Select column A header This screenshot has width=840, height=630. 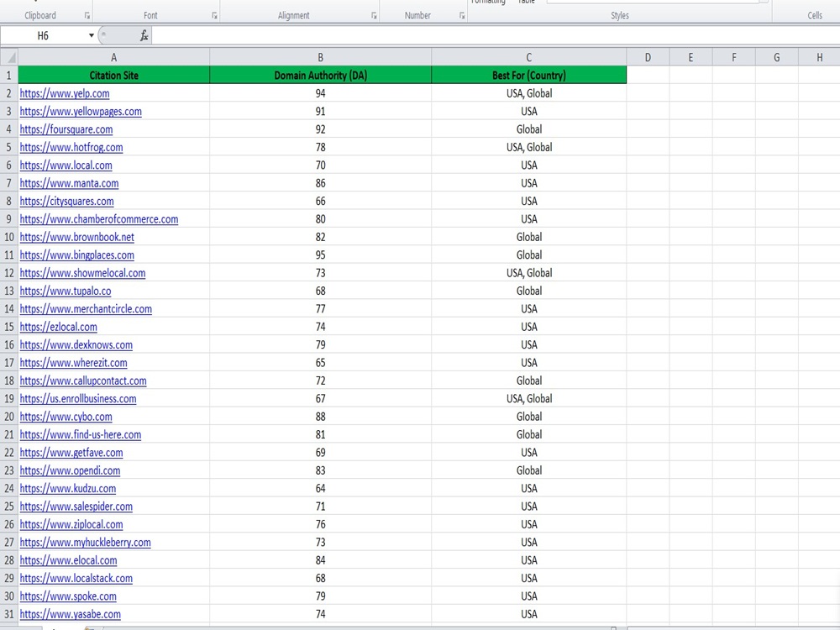(113, 57)
